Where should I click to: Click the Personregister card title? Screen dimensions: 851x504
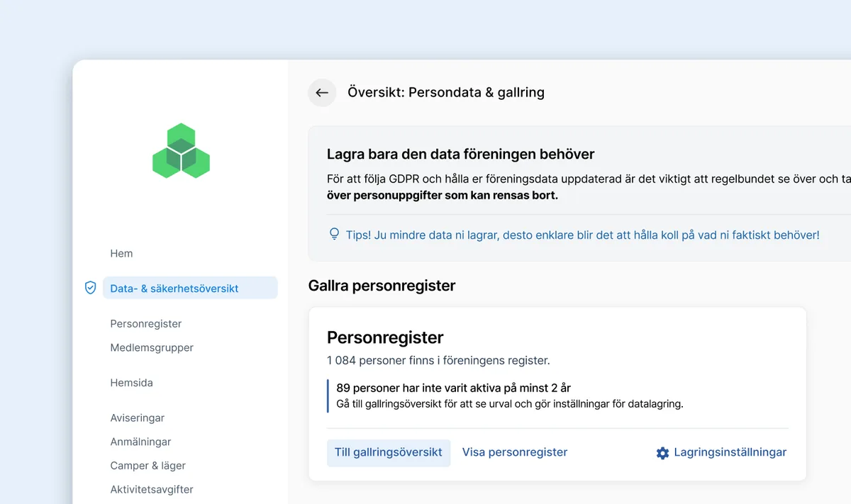385,337
